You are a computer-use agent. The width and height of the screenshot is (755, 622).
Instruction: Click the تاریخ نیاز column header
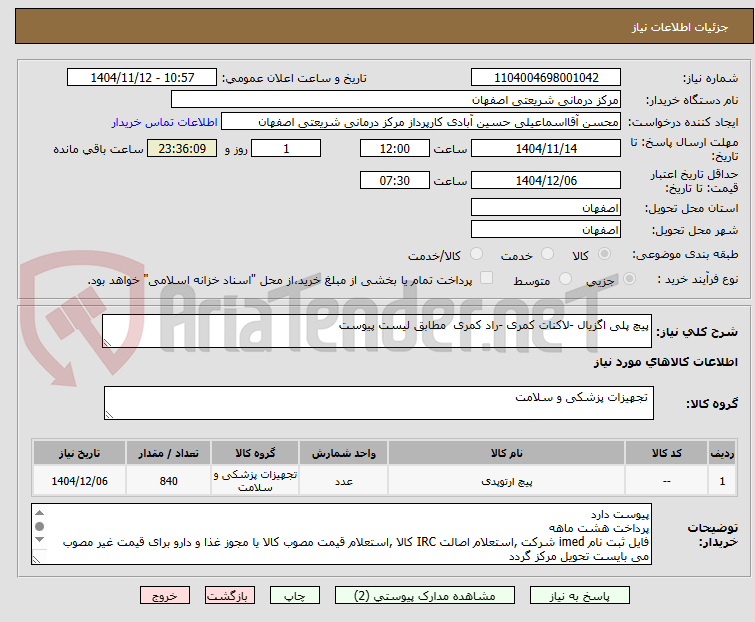click(x=79, y=453)
